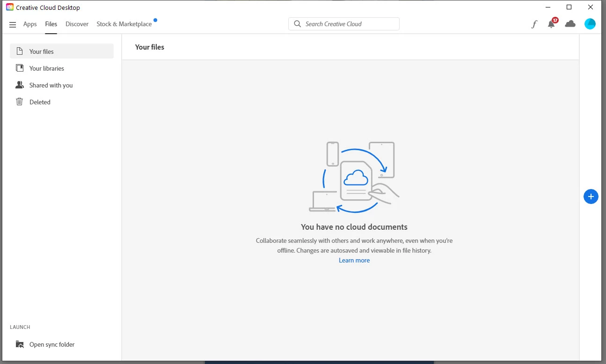Close the Creative Cloud Desktop window

[591, 7]
